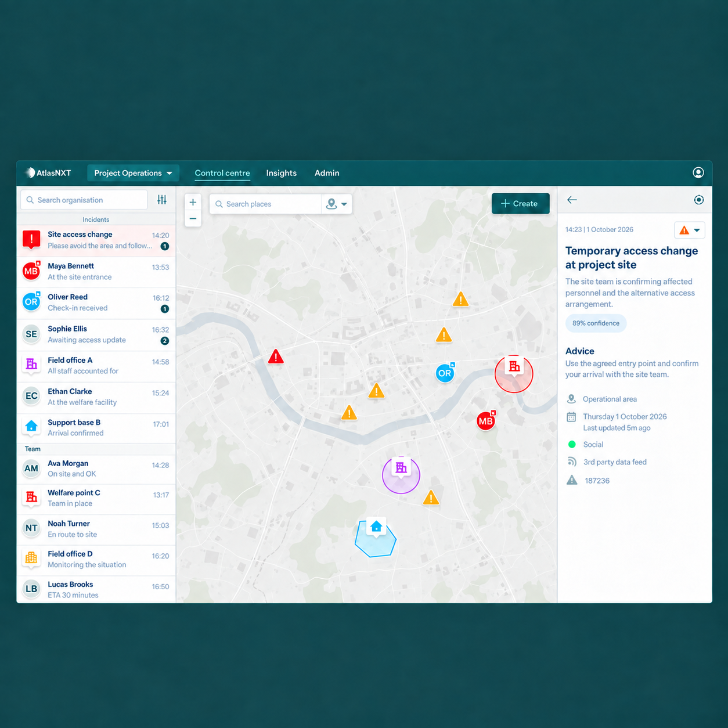Select the Sophie Ellis row
Image resolution: width=728 pixels, height=728 pixels.
(x=96, y=334)
